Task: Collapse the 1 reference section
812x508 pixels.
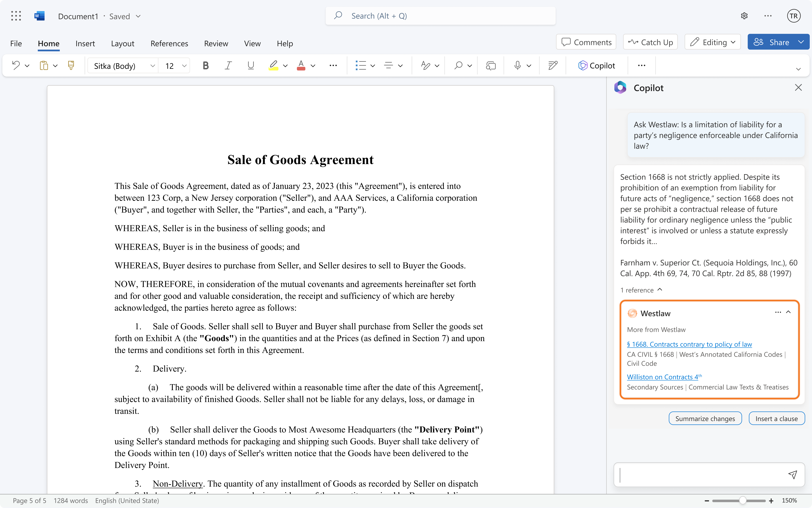Action: [x=660, y=290]
